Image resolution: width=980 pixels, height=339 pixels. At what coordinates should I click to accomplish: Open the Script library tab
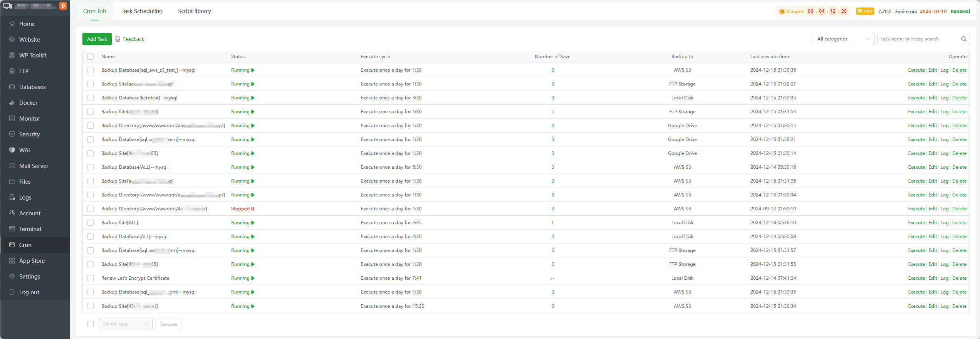(194, 11)
